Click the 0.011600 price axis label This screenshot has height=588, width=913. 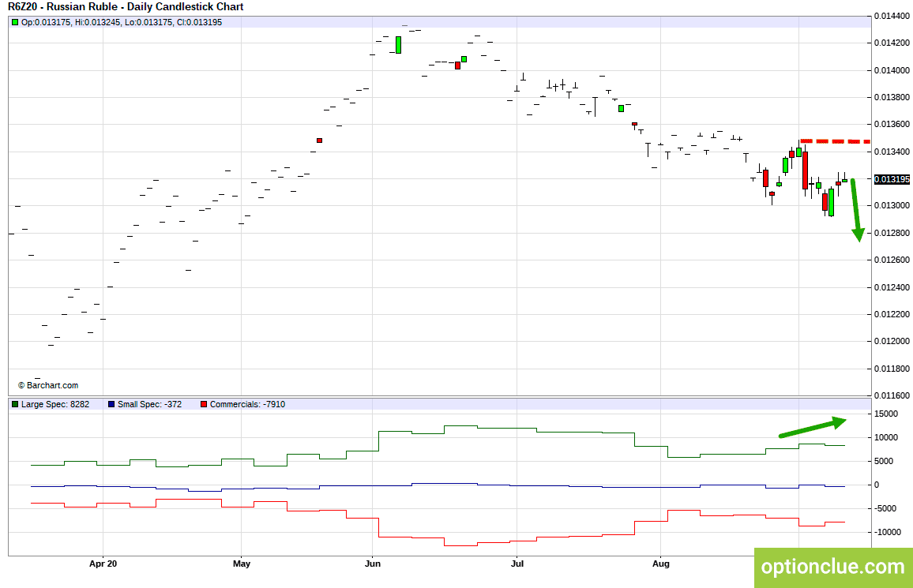(892, 395)
